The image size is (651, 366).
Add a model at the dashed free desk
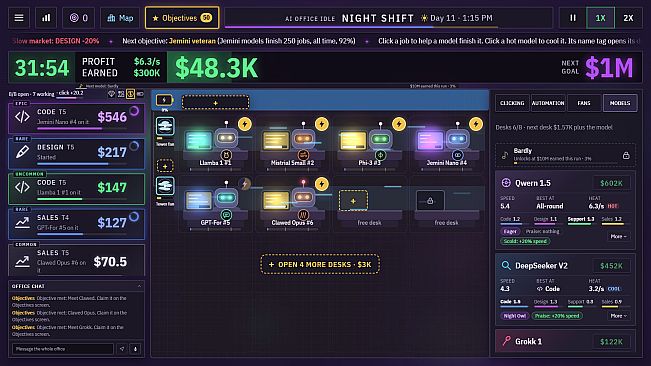tap(353, 201)
